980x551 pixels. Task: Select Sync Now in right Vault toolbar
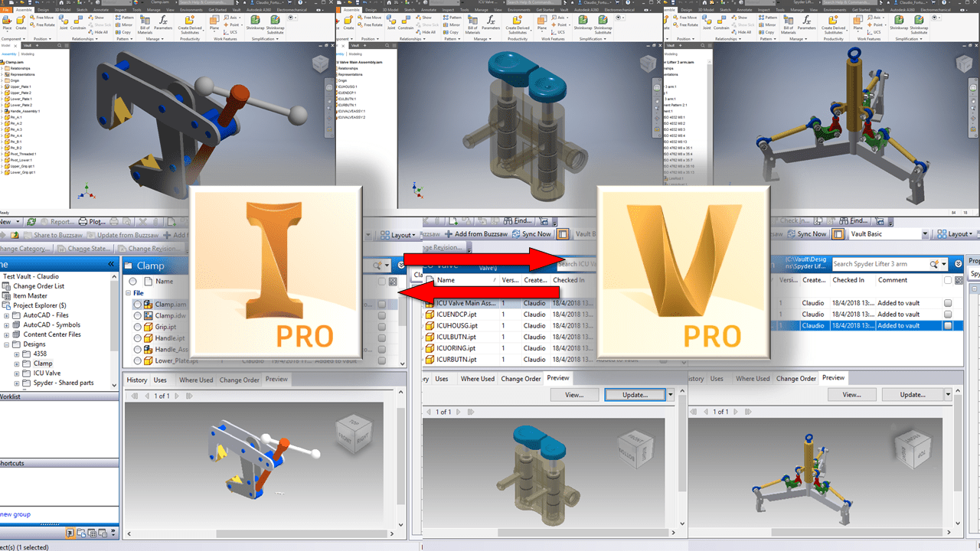pos(807,234)
